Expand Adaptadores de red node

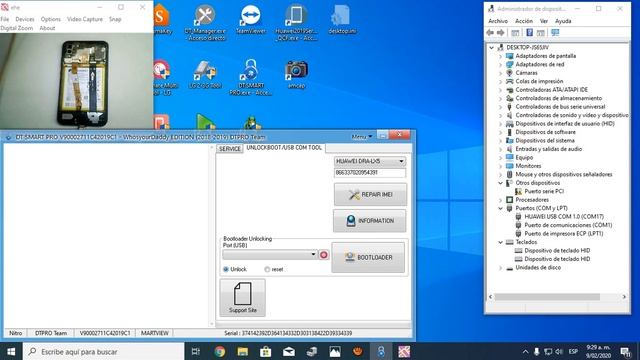point(500,64)
